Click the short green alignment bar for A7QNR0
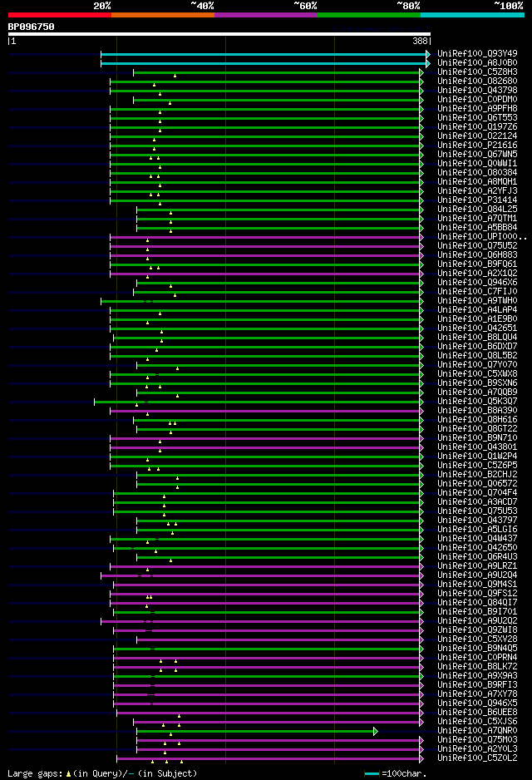 [258, 731]
